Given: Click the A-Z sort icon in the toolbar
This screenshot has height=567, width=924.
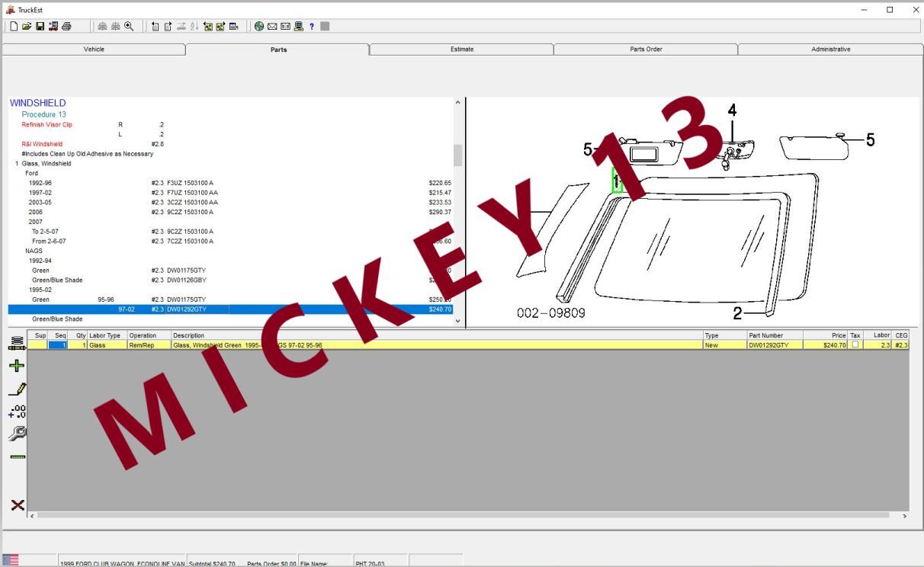Looking at the screenshot, I should 194,27.
